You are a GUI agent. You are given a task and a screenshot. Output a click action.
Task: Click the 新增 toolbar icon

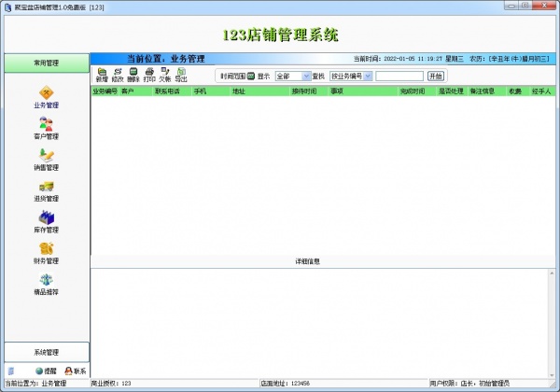pos(101,75)
